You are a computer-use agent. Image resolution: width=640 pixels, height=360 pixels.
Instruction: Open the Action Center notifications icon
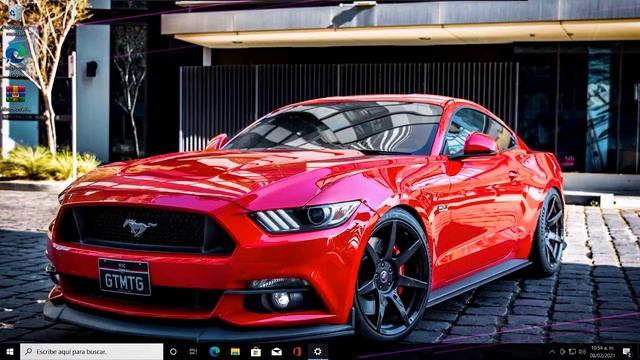627,351
